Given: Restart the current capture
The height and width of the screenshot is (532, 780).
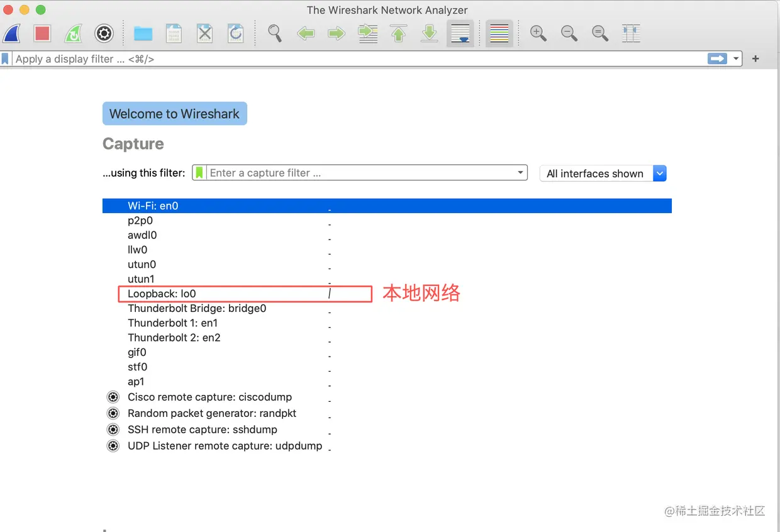Looking at the screenshot, I should [x=74, y=33].
